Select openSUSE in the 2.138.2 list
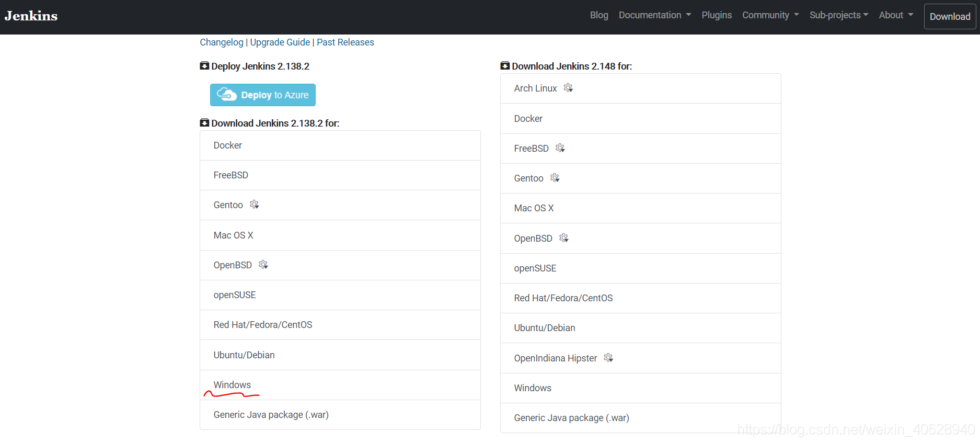 340,295
